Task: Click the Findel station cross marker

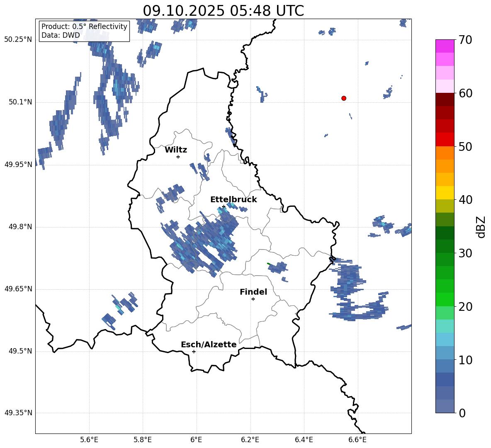Action: pos(253,299)
